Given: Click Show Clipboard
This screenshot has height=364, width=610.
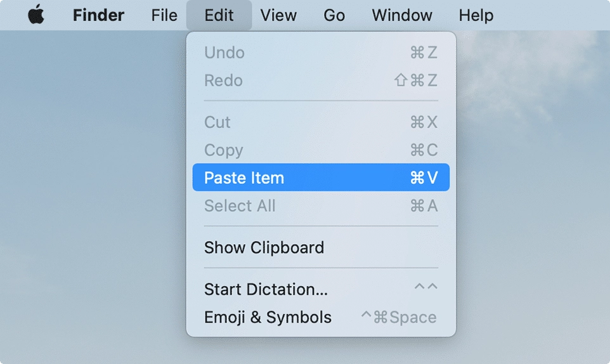Looking at the screenshot, I should (x=264, y=247).
